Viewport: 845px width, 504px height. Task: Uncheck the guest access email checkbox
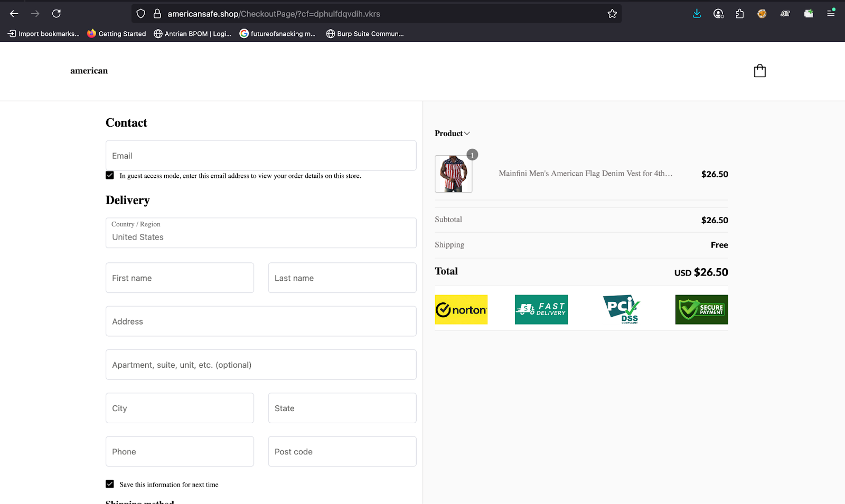point(110,175)
